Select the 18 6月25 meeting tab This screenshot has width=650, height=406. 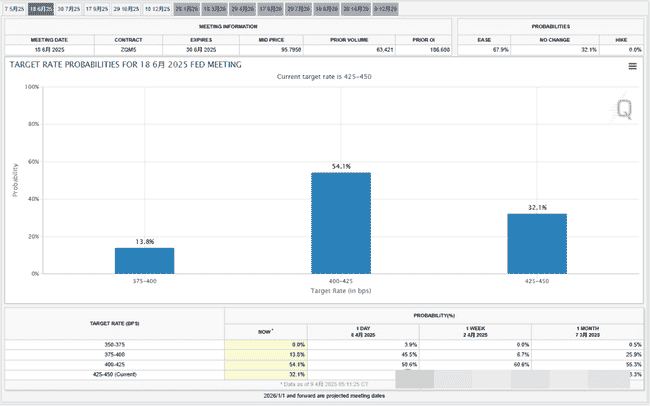[x=41, y=8]
